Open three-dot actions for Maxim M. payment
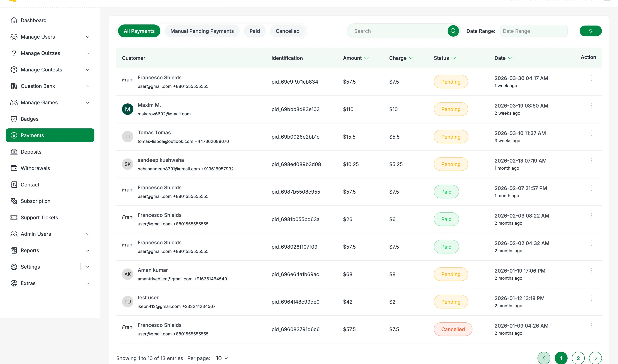Screen dimensions: 618x364 (592, 106)
